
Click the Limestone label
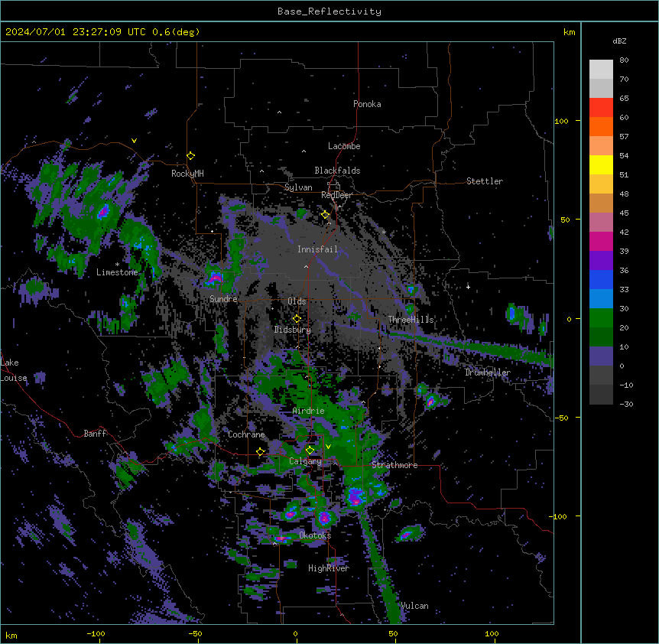click(x=117, y=272)
